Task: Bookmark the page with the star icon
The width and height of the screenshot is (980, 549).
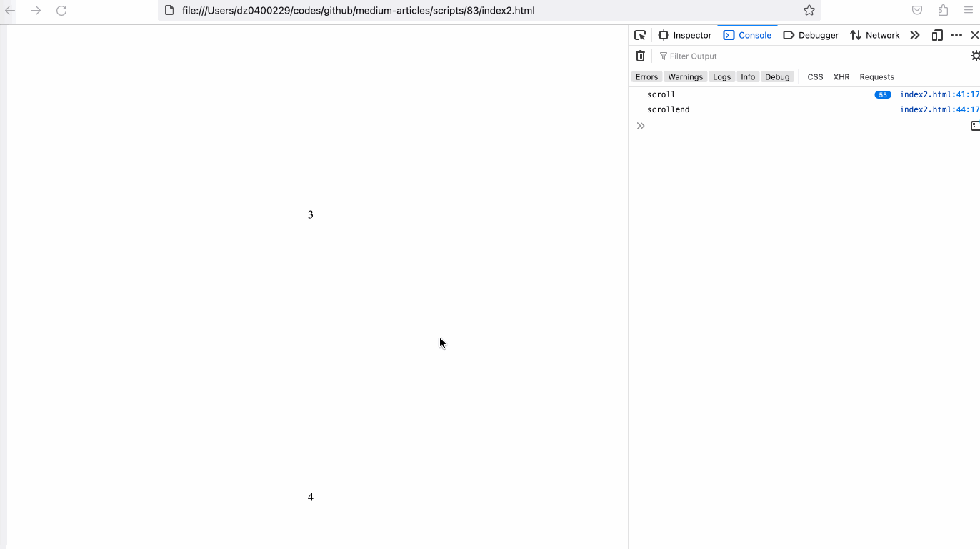Action: coord(809,10)
